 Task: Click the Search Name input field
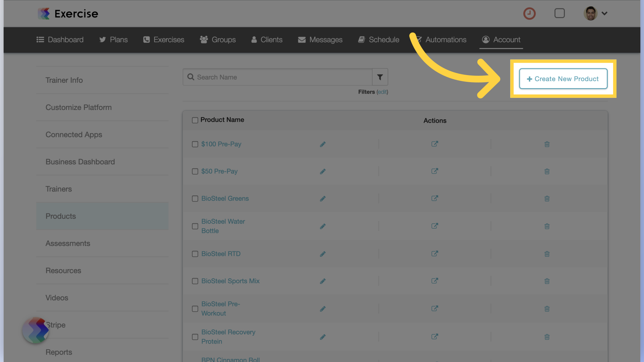pos(277,77)
